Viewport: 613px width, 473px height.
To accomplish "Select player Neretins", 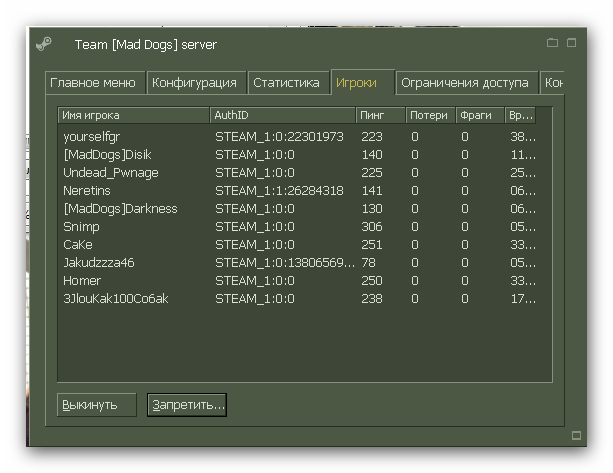I will 87,190.
